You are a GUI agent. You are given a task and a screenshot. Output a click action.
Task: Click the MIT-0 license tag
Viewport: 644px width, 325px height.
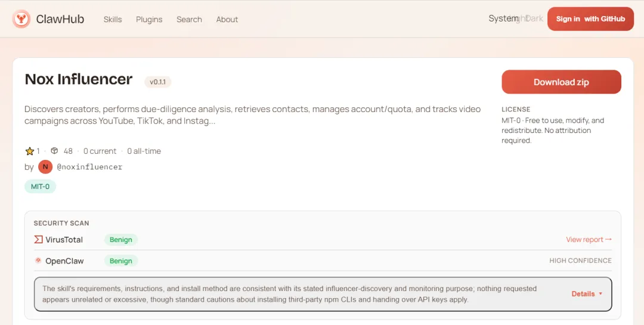41,187
